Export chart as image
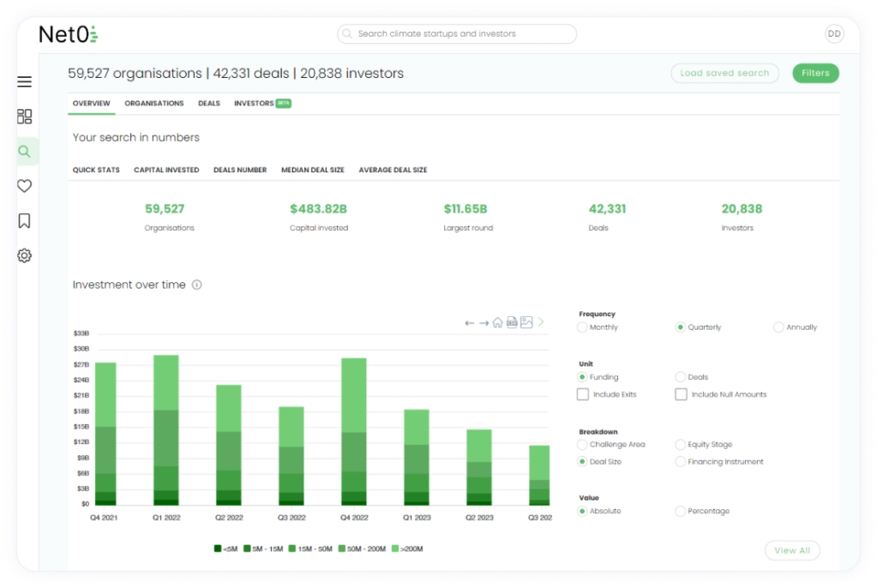 [526, 323]
